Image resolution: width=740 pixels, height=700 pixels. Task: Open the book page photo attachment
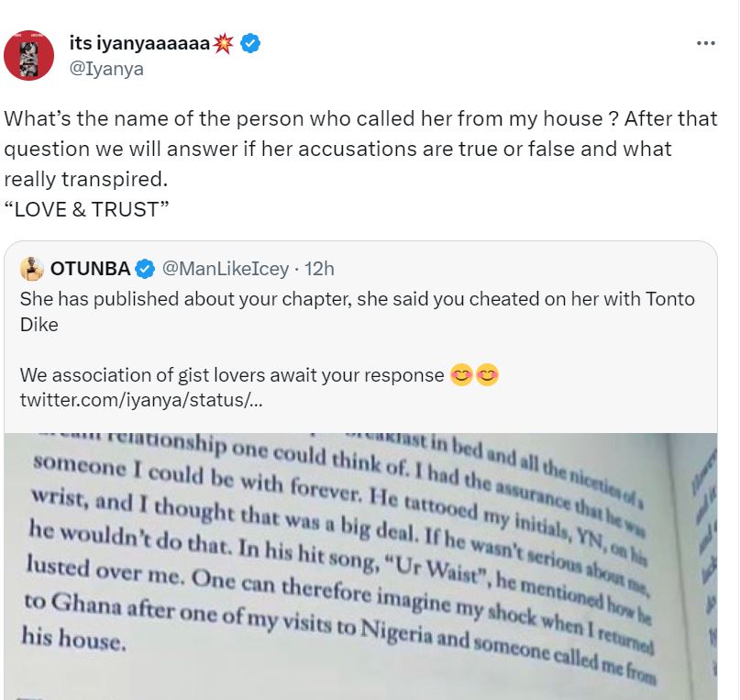tap(361, 566)
